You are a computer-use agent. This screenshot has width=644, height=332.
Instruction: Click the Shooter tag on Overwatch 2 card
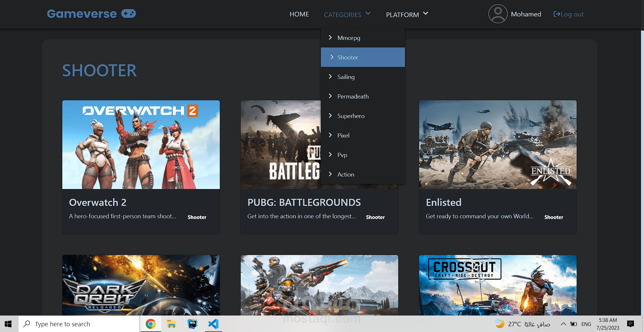(197, 217)
